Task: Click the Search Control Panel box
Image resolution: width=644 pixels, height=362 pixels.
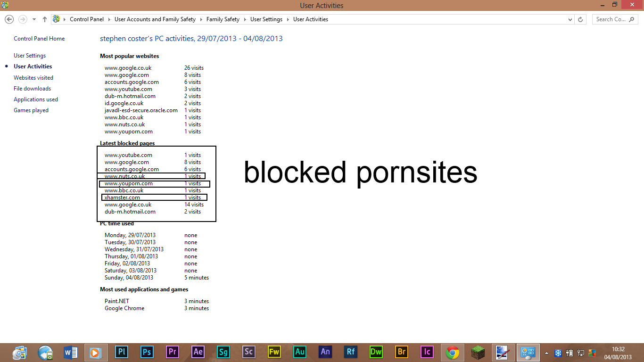Action: point(615,19)
